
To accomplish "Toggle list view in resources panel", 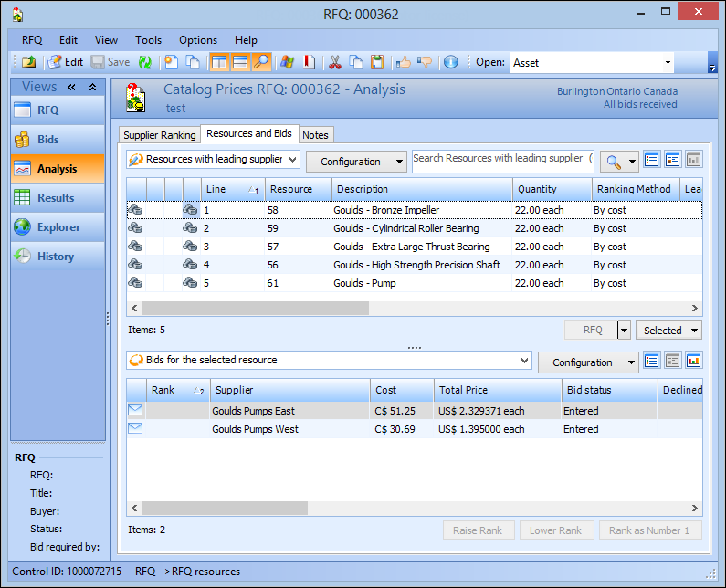I will coord(651,161).
